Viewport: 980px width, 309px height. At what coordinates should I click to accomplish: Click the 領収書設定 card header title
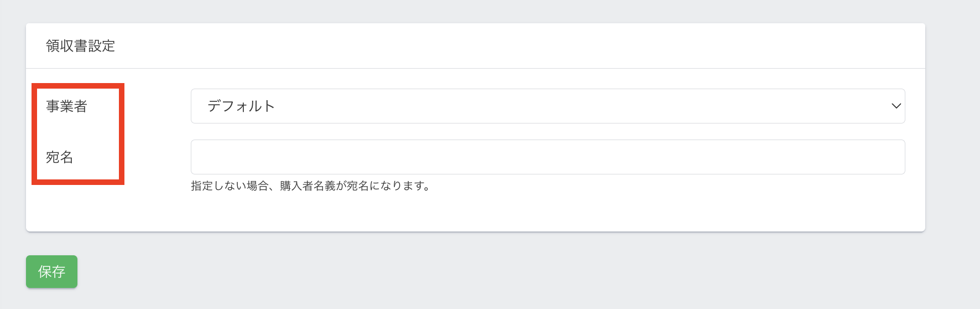(x=81, y=46)
